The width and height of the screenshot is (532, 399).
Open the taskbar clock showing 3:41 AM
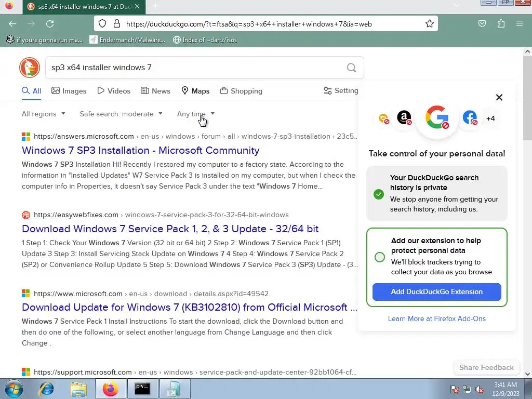[x=505, y=389]
